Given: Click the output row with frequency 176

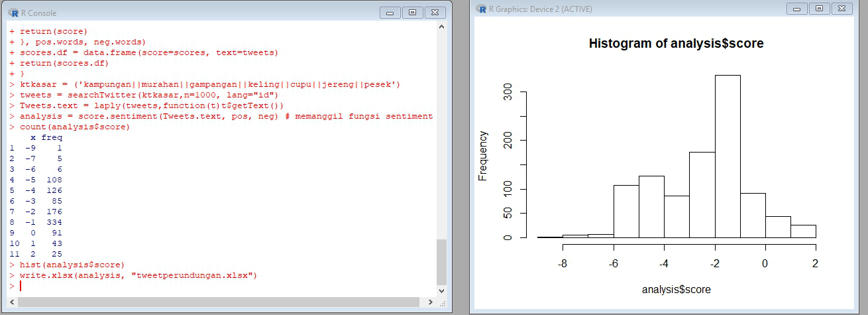Looking at the screenshot, I should (36, 212).
